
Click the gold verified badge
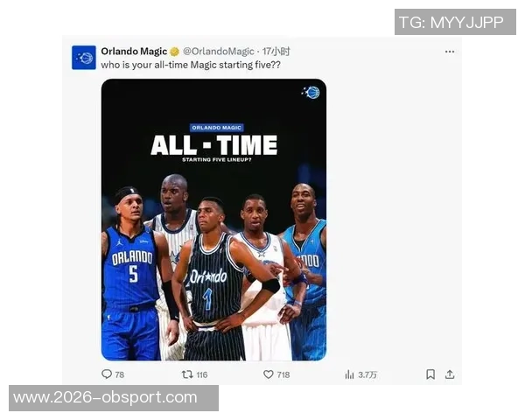pyautogui.click(x=174, y=52)
